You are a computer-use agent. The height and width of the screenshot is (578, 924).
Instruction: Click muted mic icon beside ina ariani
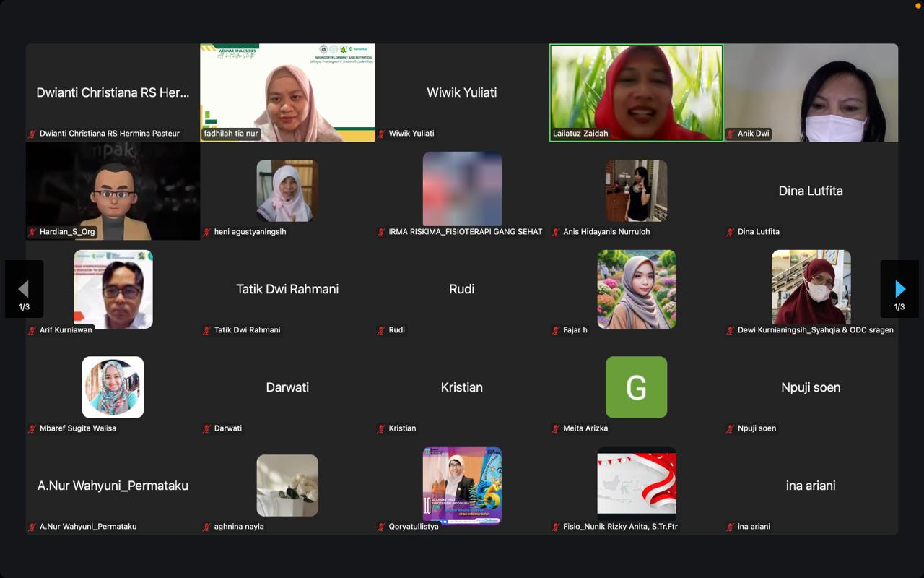(x=731, y=527)
